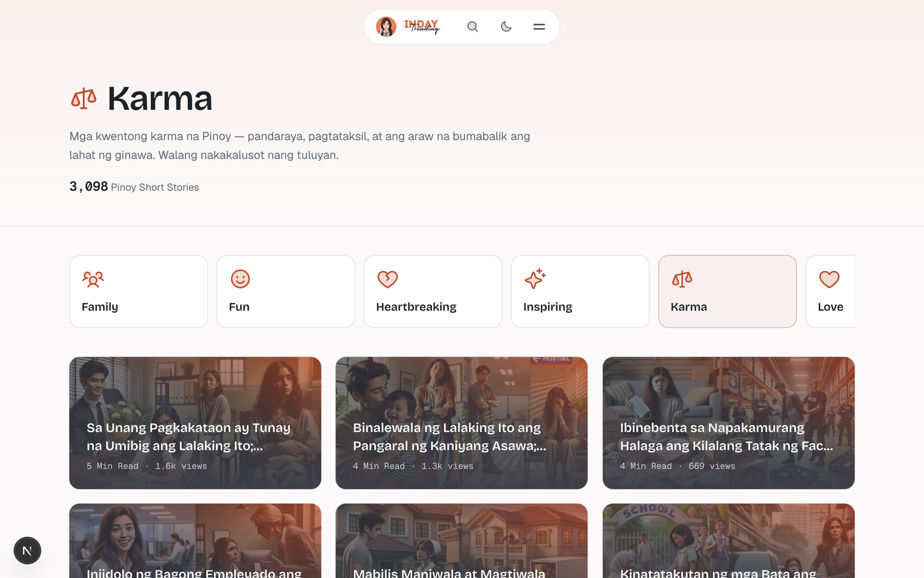Screen dimensions: 924x578
Task: Open the hamburger menu
Action: click(539, 27)
